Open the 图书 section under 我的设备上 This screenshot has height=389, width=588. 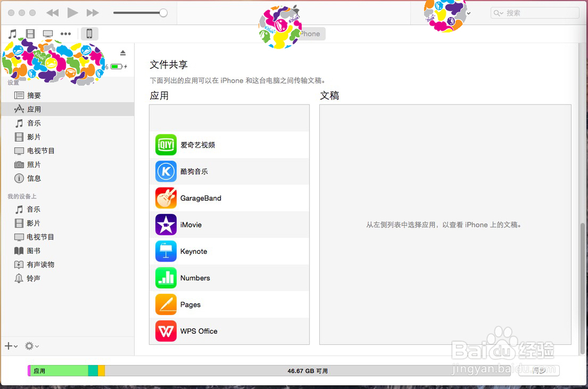[32, 250]
